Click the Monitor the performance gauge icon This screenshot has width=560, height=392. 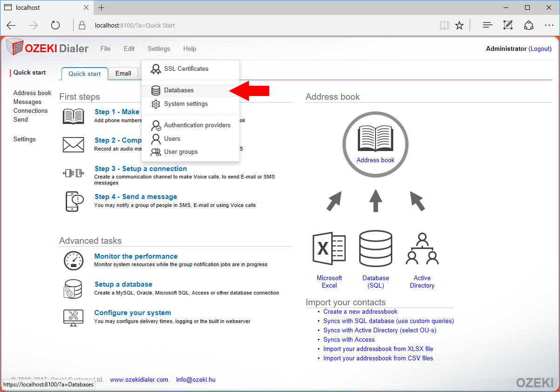click(x=73, y=260)
